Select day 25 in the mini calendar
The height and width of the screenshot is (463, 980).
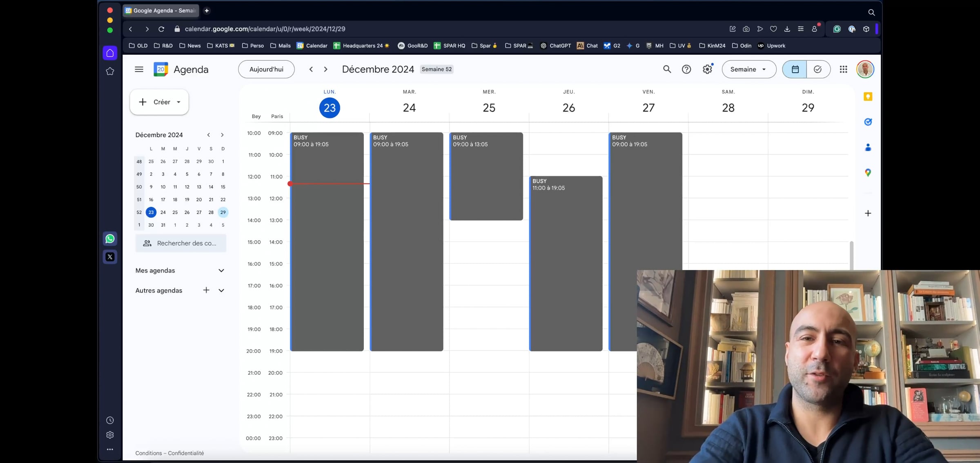click(x=175, y=212)
